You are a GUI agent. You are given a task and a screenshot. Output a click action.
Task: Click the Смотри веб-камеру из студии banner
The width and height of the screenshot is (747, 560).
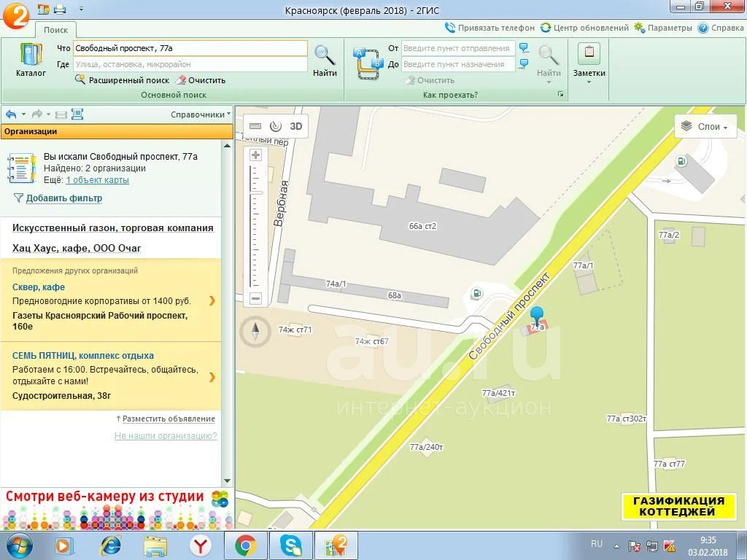[x=117, y=508]
